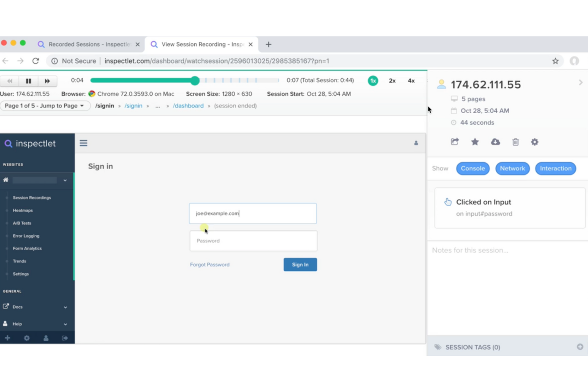The width and height of the screenshot is (588, 392).
Task: Select the Clicked on Input event
Action: [x=510, y=208]
